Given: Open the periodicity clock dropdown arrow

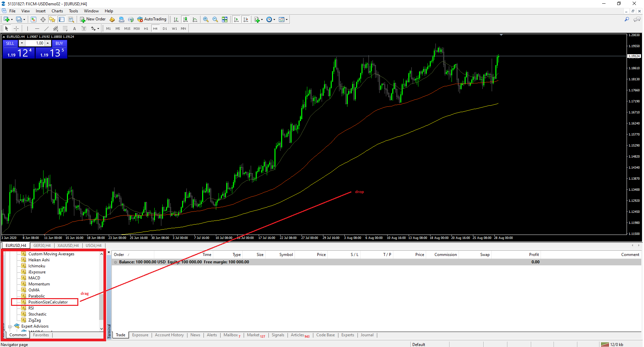Looking at the screenshot, I should tap(274, 19).
